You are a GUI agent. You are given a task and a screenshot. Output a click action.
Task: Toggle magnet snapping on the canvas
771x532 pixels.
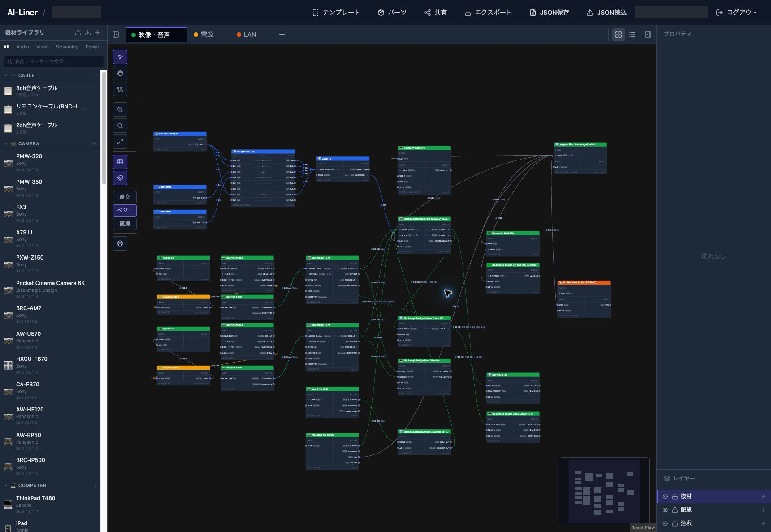120,178
